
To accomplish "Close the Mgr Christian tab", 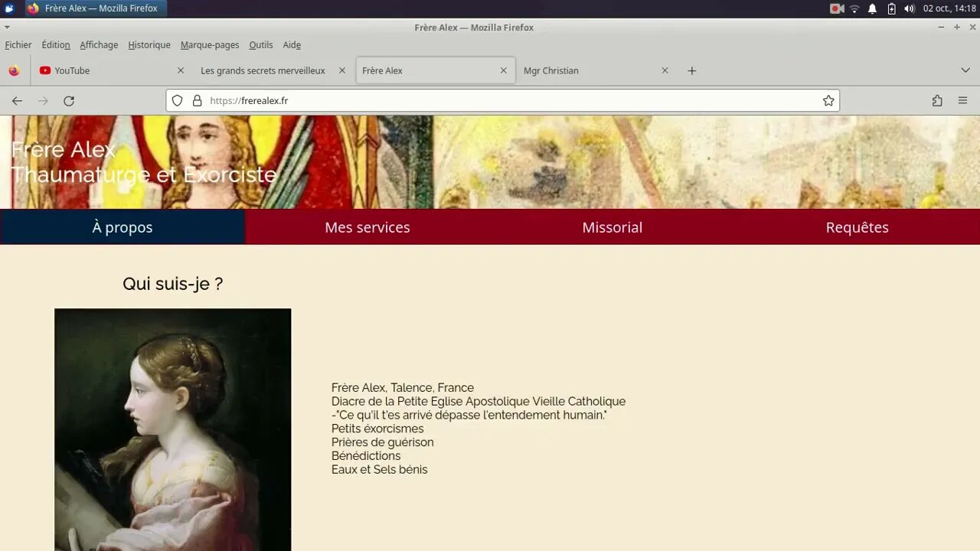I will tap(665, 70).
